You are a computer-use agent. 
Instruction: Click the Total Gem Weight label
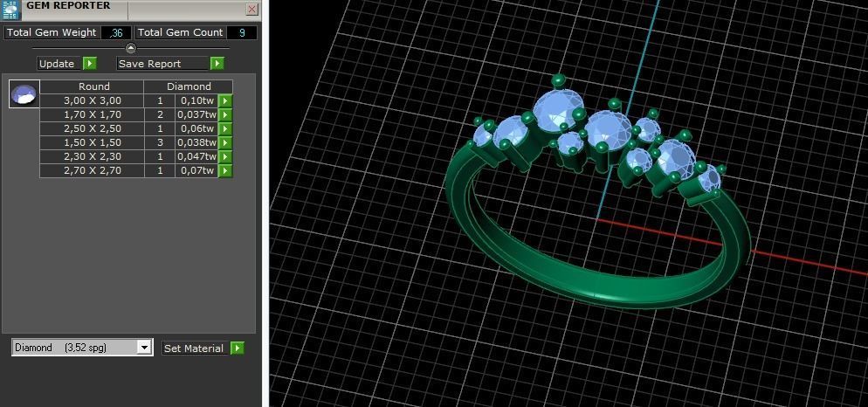[52, 32]
